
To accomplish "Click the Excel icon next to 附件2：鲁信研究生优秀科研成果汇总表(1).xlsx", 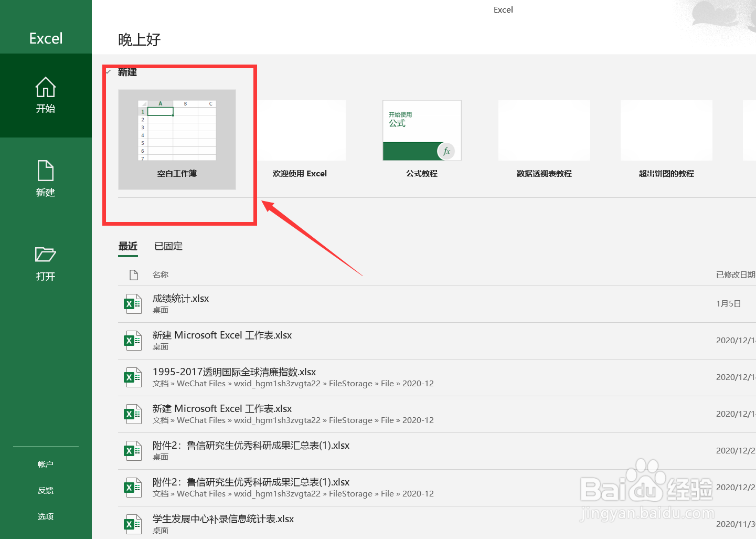I will click(133, 450).
